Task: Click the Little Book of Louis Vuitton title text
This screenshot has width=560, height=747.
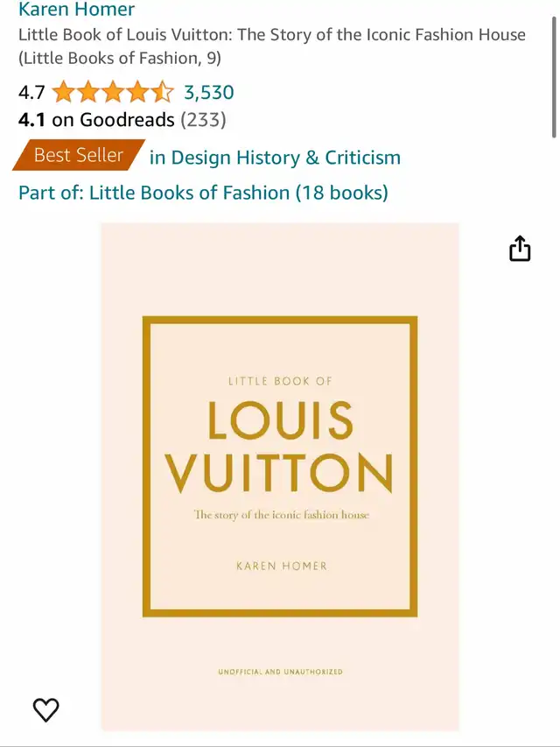Action: [x=272, y=46]
